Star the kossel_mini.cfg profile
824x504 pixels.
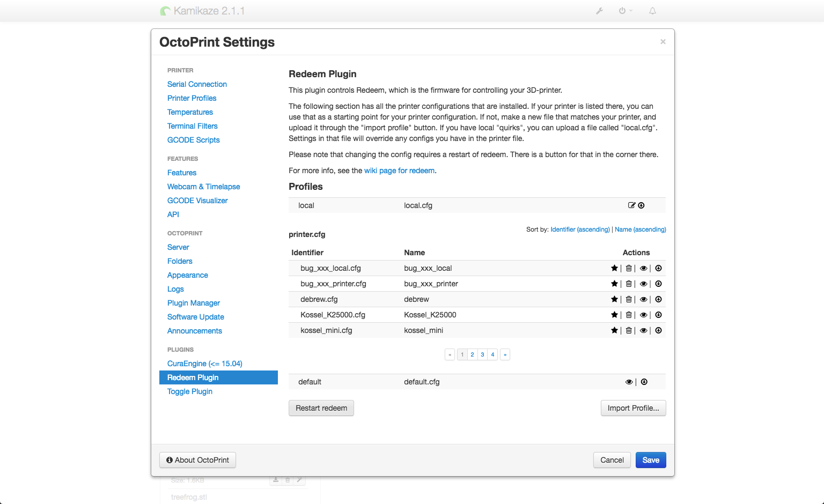[614, 330]
